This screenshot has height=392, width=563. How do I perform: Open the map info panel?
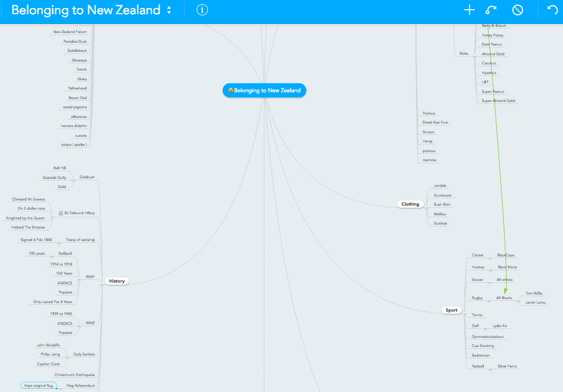(x=202, y=10)
